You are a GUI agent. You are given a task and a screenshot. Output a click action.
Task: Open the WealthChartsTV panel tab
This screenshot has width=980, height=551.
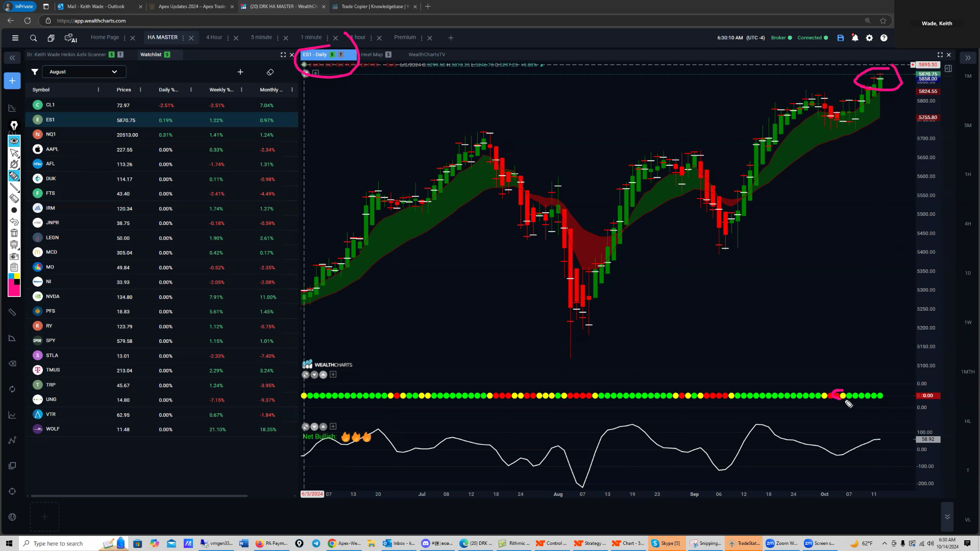point(427,55)
